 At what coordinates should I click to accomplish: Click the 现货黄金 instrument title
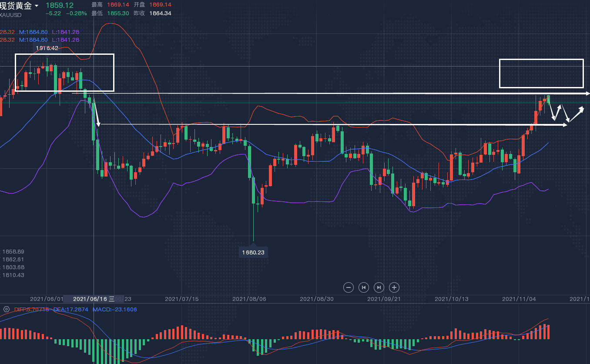[16, 6]
